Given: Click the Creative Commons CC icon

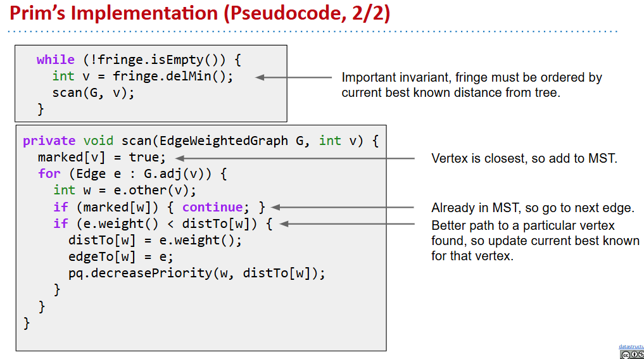Looking at the screenshot, I should 624,355.
